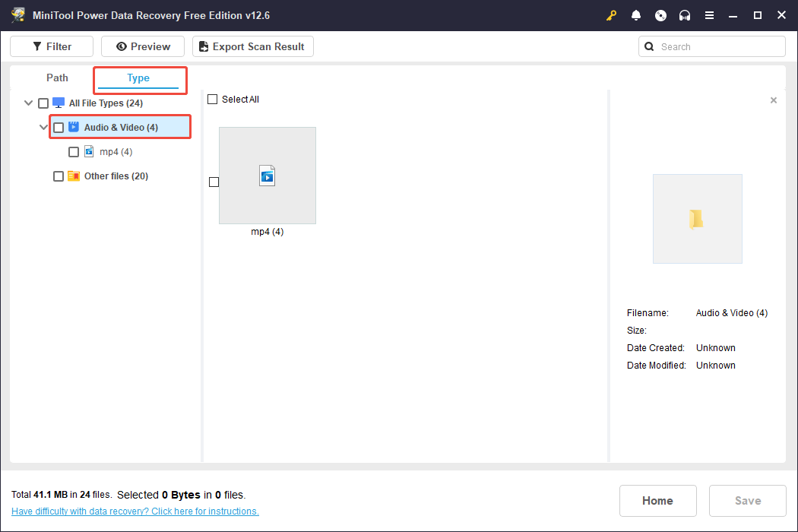The height and width of the screenshot is (532, 798).
Task: Collapse the Audio & Video node
Action: click(43, 127)
